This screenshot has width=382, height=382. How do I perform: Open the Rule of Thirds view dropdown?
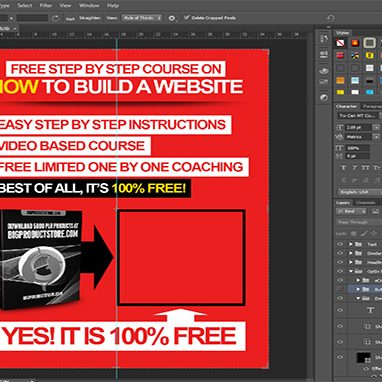(141, 18)
